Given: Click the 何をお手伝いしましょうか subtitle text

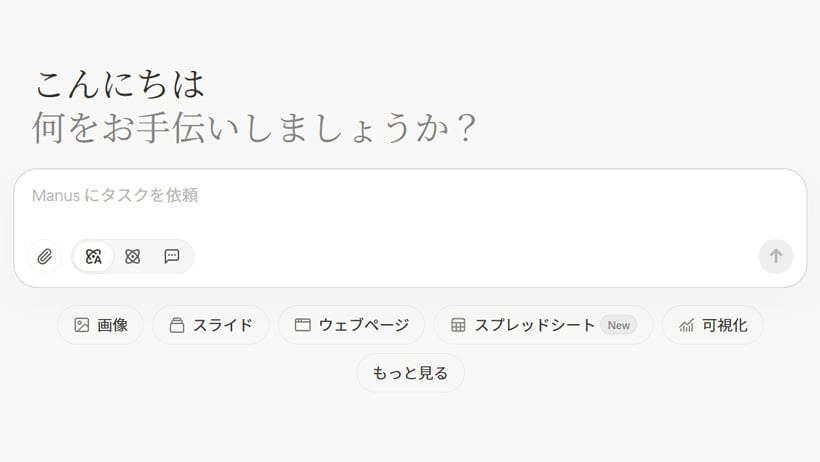Looking at the screenshot, I should tap(254, 128).
